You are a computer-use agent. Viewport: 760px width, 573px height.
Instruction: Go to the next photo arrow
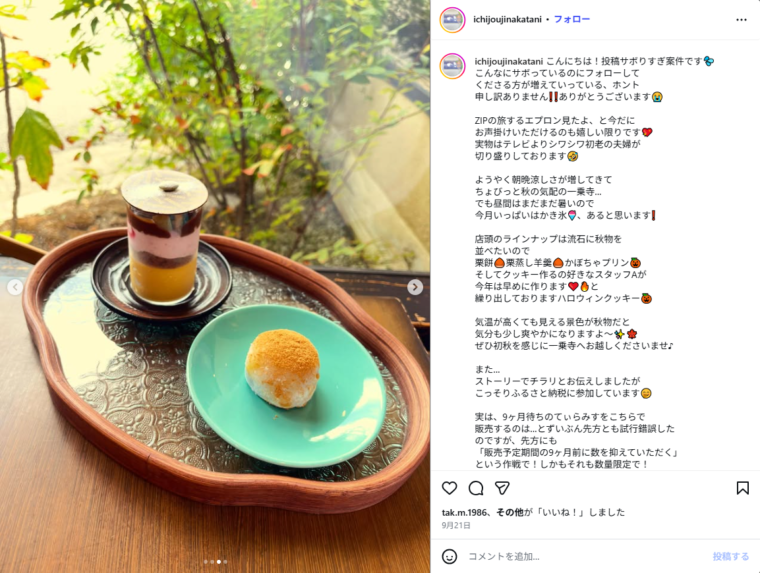415,287
